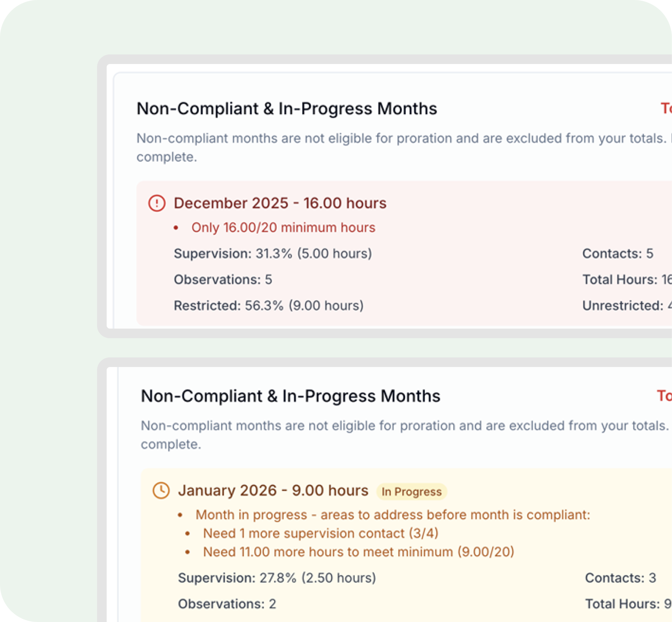This screenshot has height=622, width=672.
Task: Click the red exclamation icon for the non-compliant month
Action: pyautogui.click(x=158, y=204)
